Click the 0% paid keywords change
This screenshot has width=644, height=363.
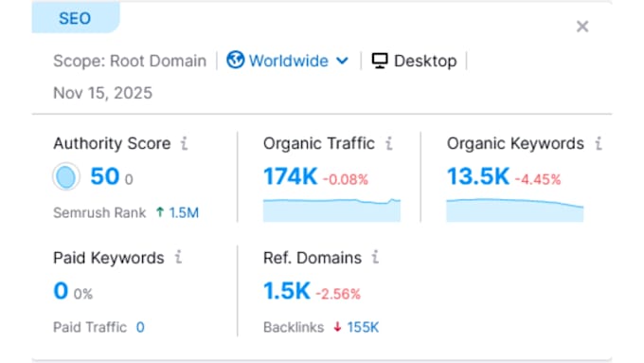[83, 295]
